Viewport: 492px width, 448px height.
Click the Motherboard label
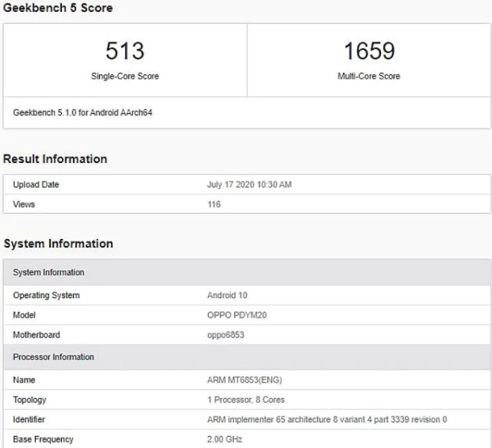pos(37,335)
